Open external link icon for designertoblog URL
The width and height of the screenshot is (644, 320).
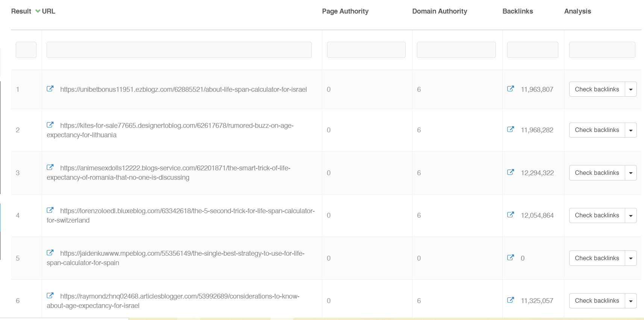click(50, 125)
